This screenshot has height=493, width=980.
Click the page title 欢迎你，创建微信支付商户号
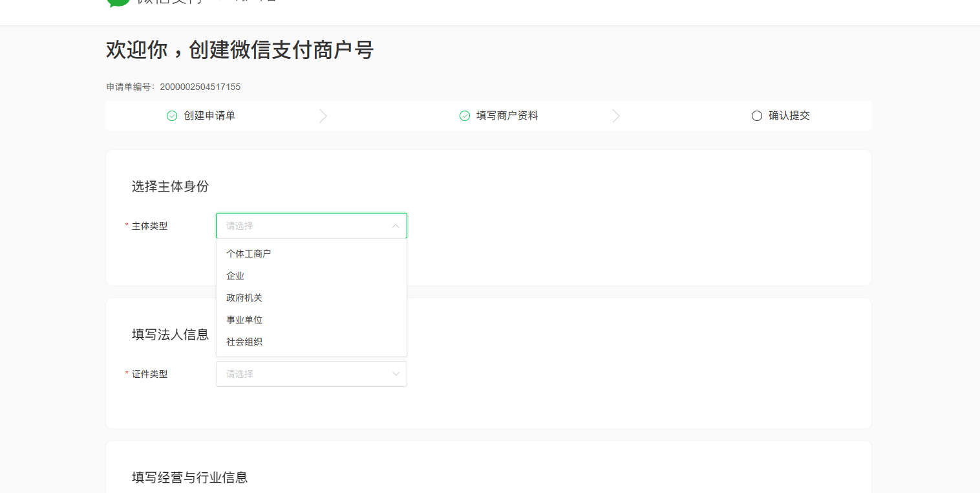[240, 50]
